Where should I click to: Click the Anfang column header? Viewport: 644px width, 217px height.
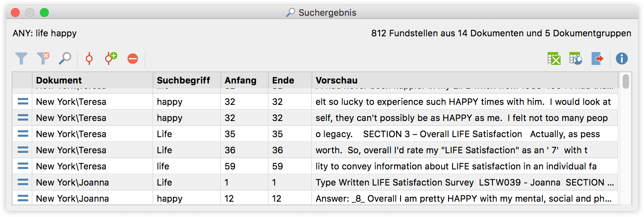click(x=241, y=80)
